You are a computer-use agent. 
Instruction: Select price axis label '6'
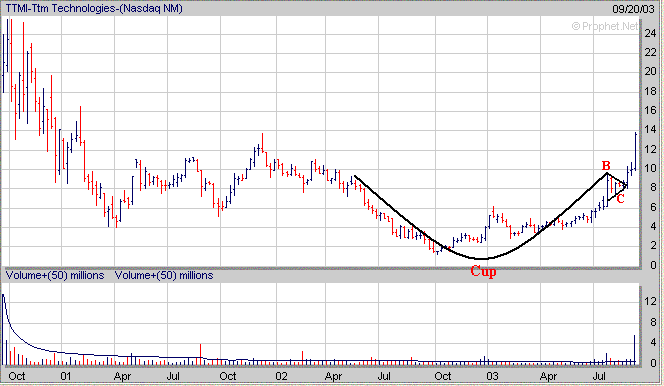pyautogui.click(x=653, y=207)
